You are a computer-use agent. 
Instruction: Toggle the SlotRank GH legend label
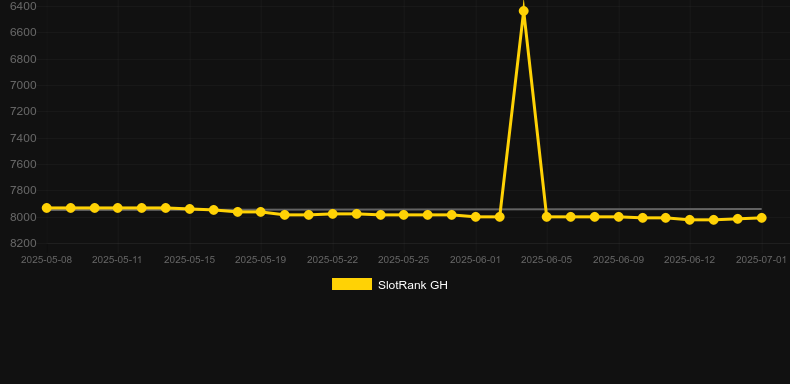pyautogui.click(x=413, y=285)
